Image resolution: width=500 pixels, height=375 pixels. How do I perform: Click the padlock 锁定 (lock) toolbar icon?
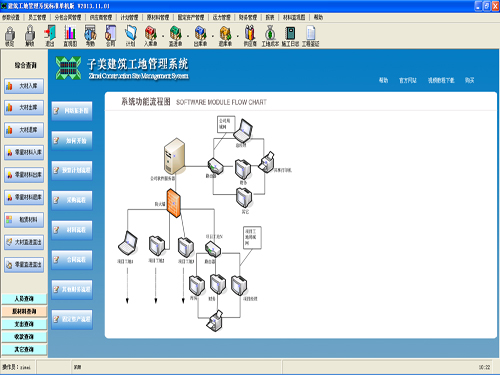click(x=10, y=35)
